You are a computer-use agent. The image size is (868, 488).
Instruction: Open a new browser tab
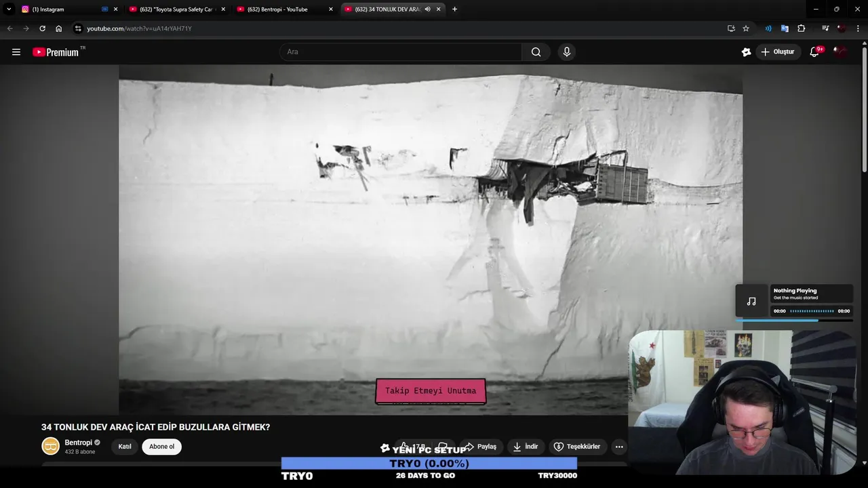pos(454,9)
